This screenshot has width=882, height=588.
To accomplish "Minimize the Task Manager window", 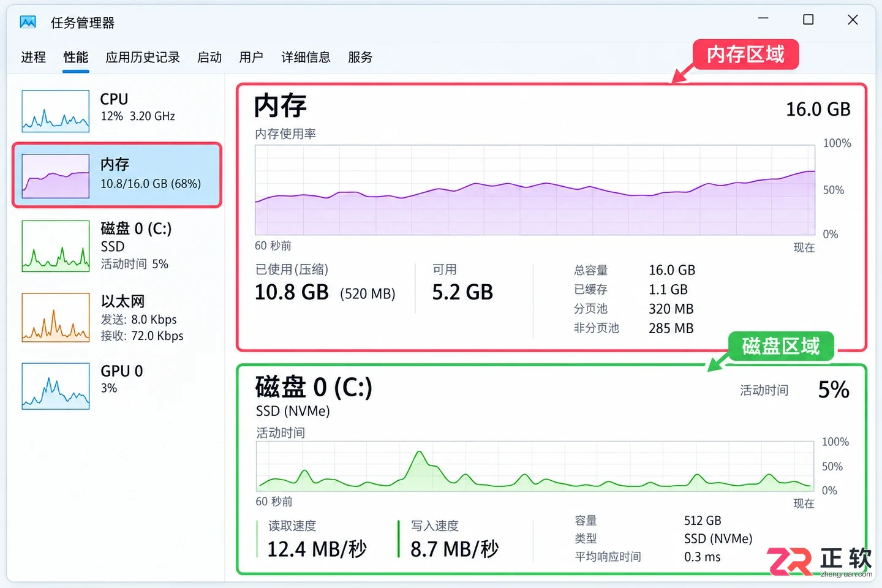I will [763, 20].
